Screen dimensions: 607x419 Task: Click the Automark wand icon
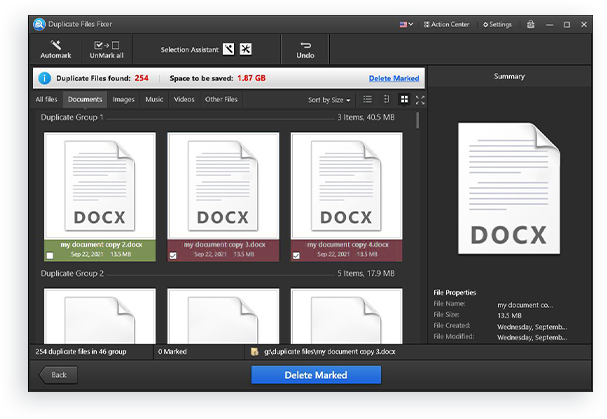click(56, 45)
